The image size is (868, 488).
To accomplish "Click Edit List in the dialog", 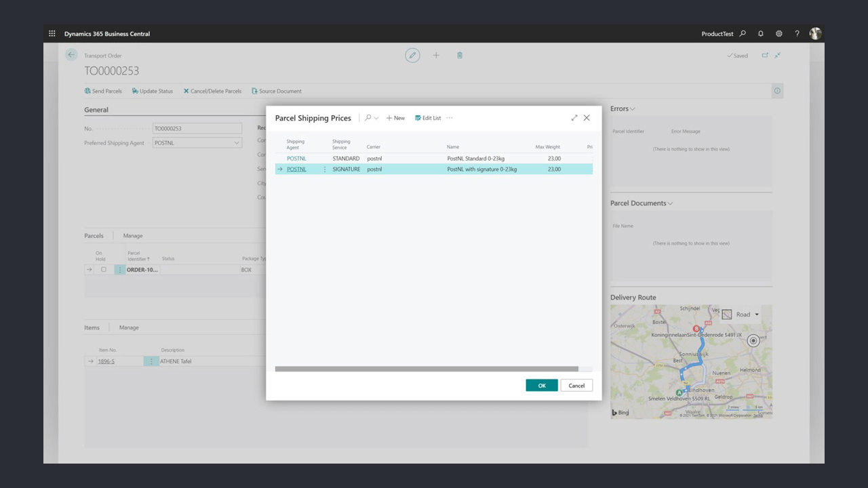I will [x=428, y=118].
